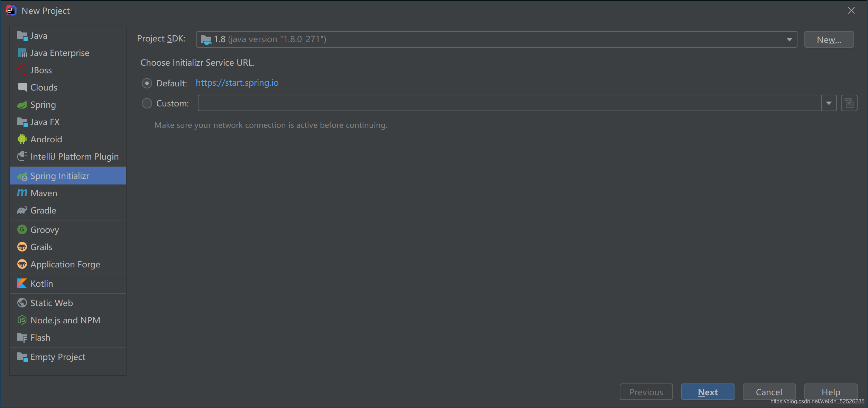Click the green Spring leaf icon
The height and width of the screenshot is (408, 868).
click(22, 105)
